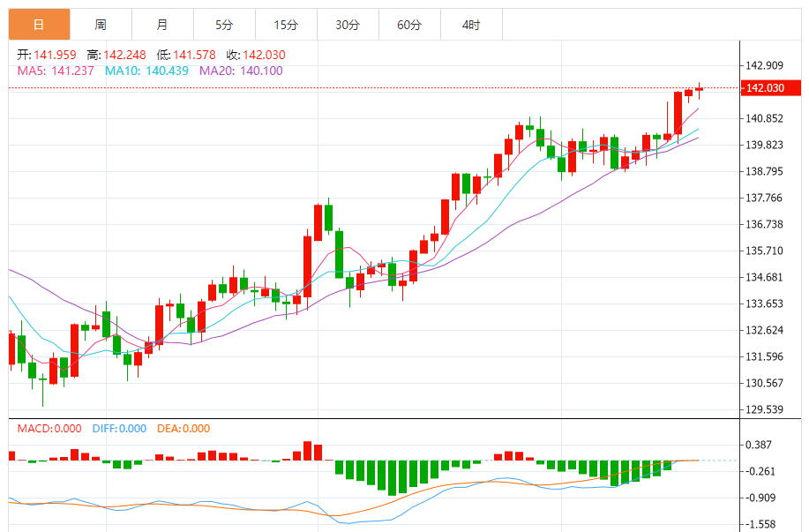The height and width of the screenshot is (532, 809).
Task: Switch to the 周 weekly tab
Action: click(x=101, y=24)
